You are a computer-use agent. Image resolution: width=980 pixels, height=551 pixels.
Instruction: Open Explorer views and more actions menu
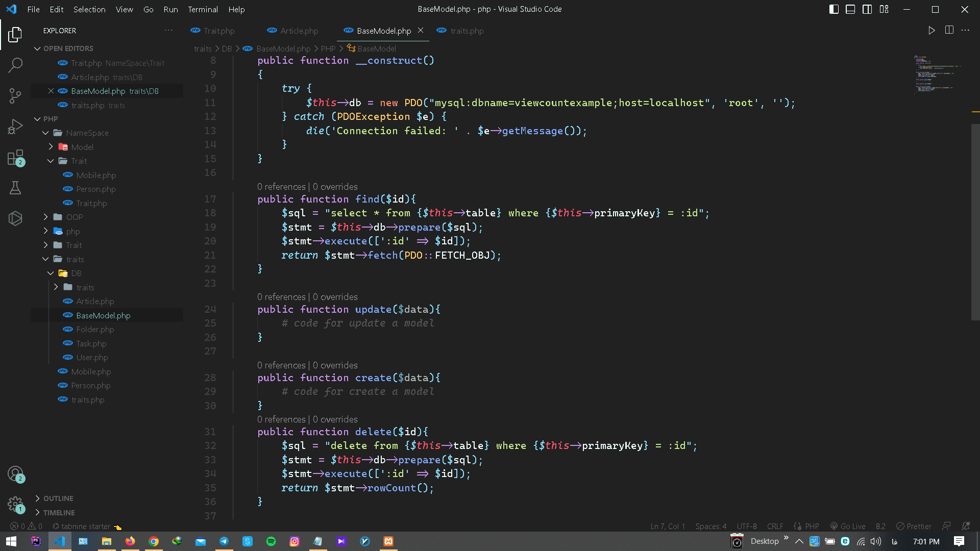168,31
